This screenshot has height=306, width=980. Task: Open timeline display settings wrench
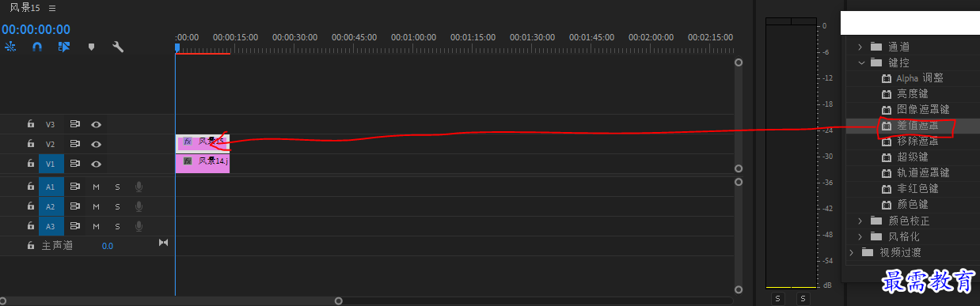pyautogui.click(x=118, y=47)
